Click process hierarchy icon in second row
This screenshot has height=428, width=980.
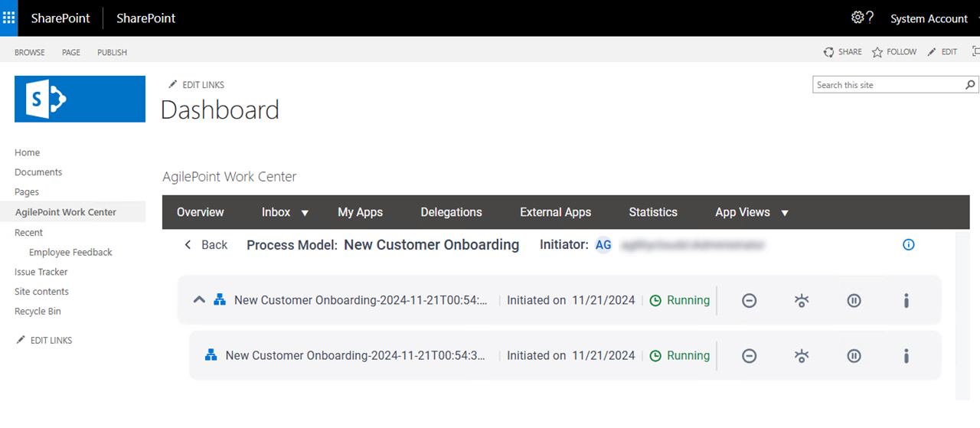(x=211, y=355)
